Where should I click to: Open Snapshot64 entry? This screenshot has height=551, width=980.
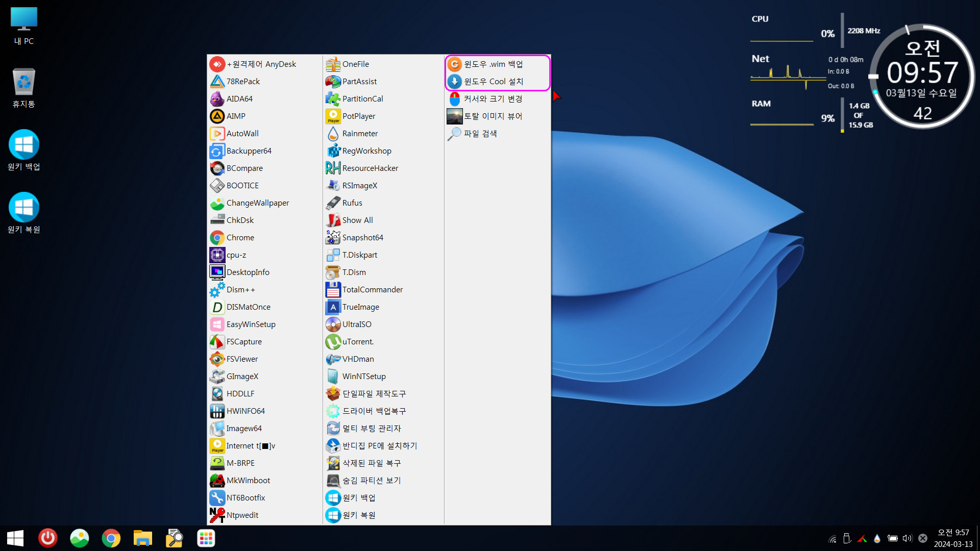[383, 237]
